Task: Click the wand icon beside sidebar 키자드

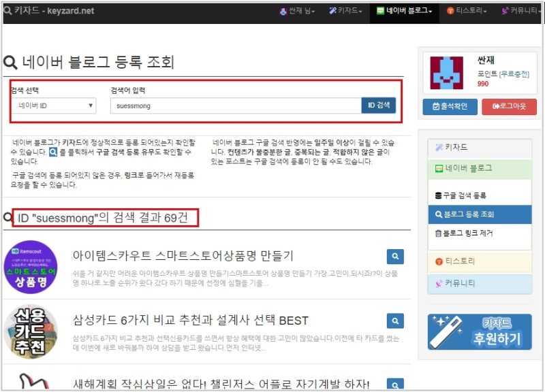Action: [439, 148]
